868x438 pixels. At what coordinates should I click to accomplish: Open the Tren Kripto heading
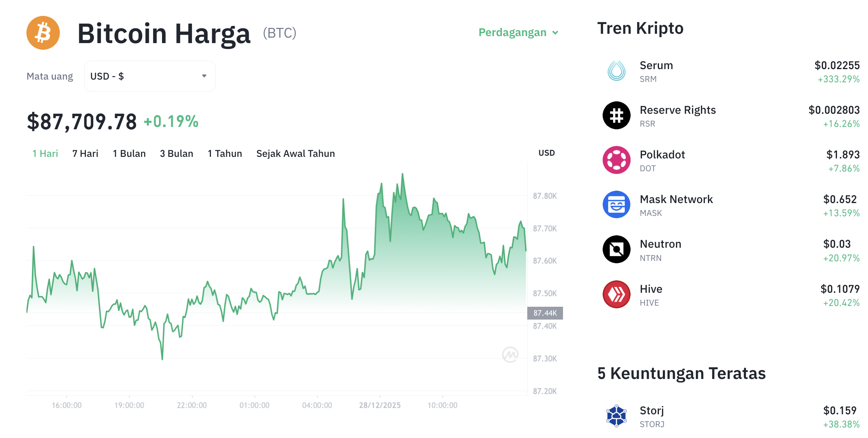pyautogui.click(x=640, y=28)
